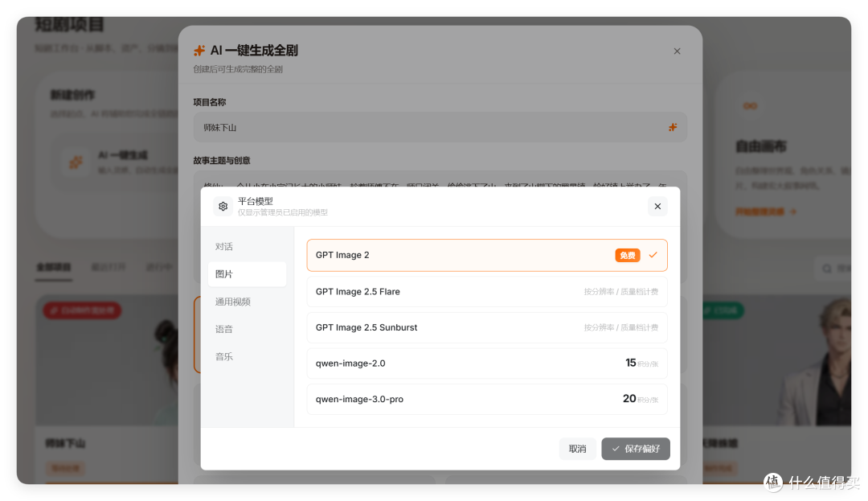Click the gear icon beside 平台模型

(223, 207)
